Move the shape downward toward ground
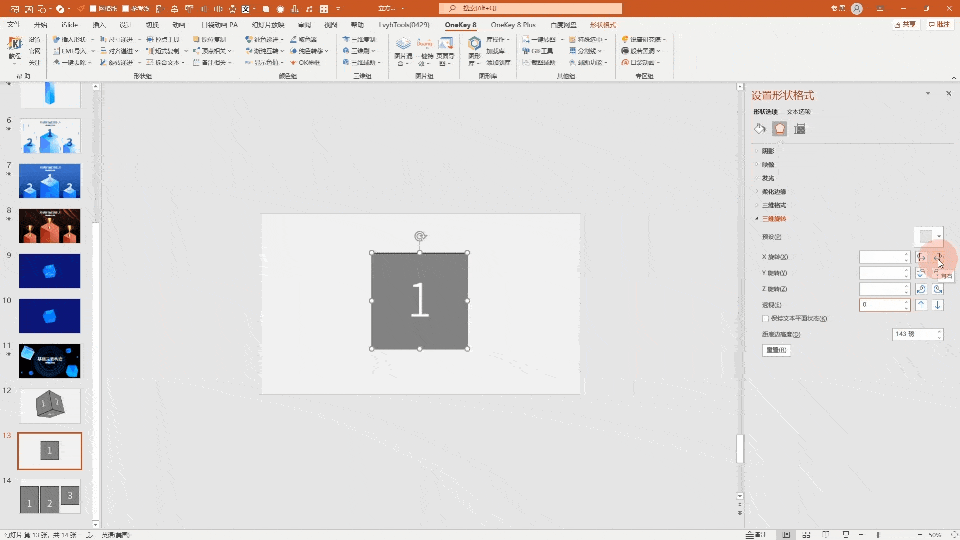Viewport: 960px width, 540px height. (x=937, y=305)
